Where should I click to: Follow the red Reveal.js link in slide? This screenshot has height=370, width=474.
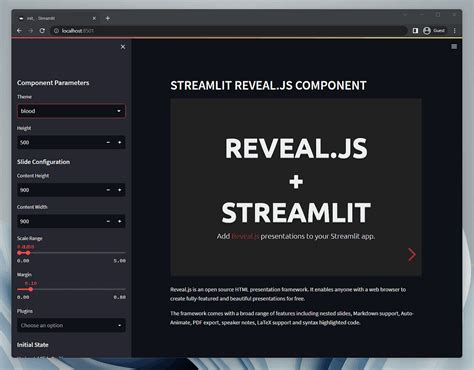tap(245, 236)
